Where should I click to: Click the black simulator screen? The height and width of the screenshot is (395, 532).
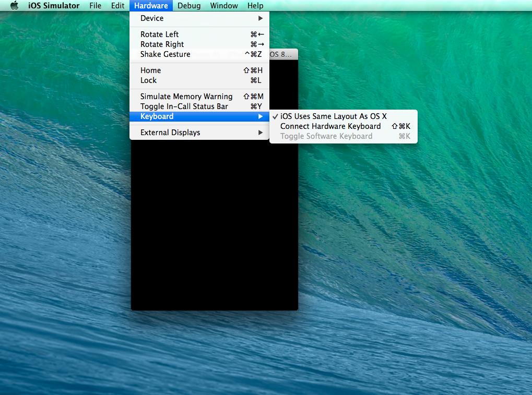[x=215, y=224]
